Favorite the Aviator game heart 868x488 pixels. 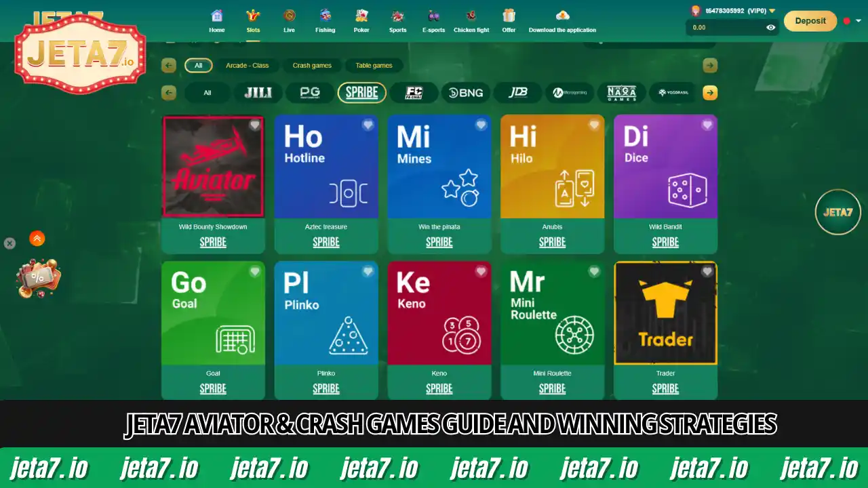255,125
